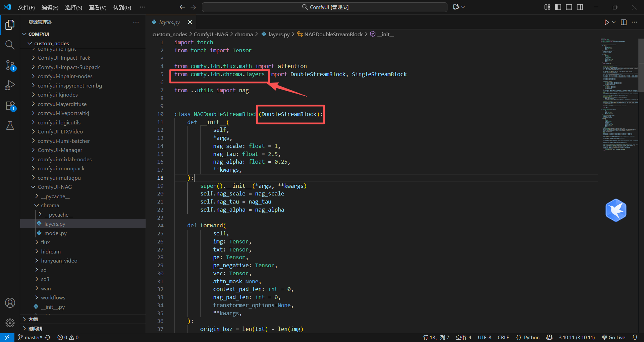Open the 编辑(E) menu

50,7
